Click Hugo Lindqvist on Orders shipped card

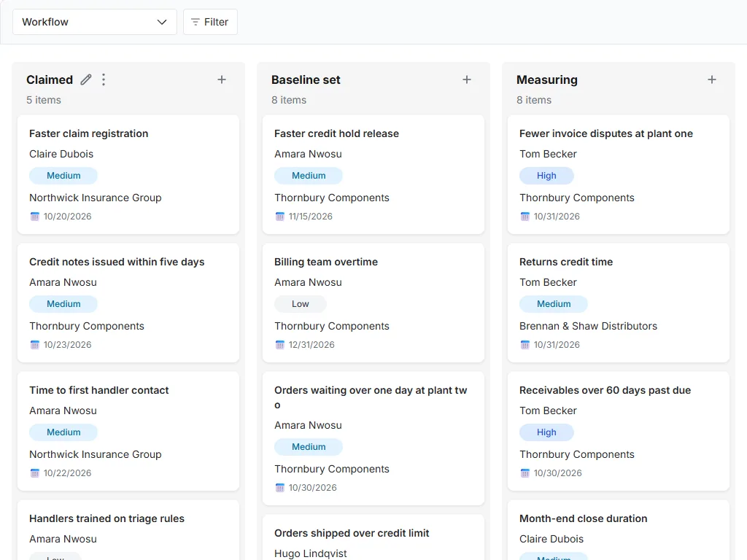[x=311, y=553]
